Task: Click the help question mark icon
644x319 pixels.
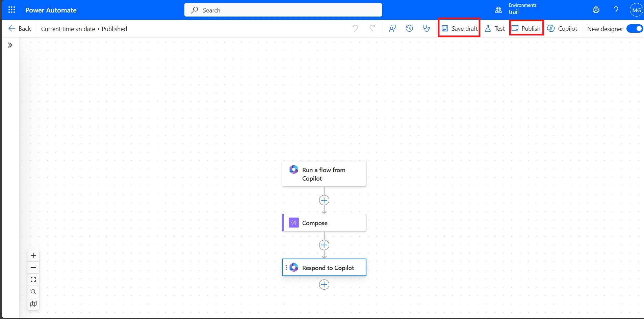Action: click(616, 10)
